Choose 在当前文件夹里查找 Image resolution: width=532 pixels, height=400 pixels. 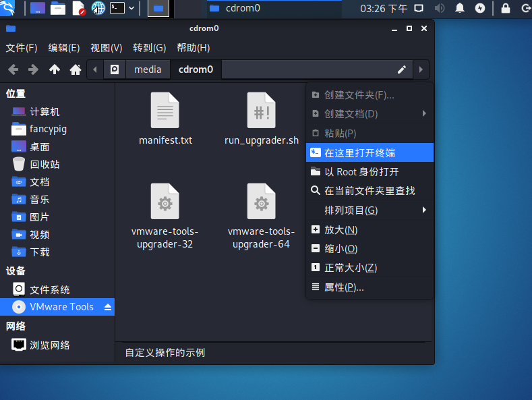pyautogui.click(x=370, y=191)
